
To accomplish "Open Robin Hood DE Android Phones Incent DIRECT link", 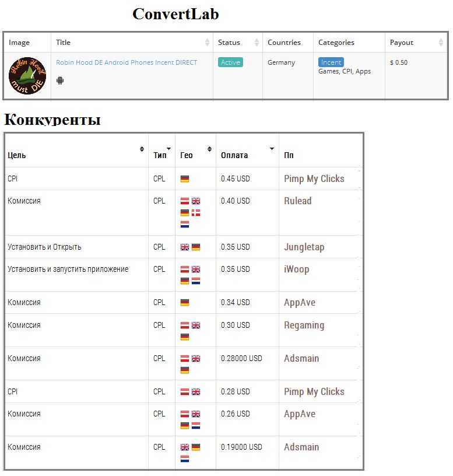I will [x=127, y=62].
